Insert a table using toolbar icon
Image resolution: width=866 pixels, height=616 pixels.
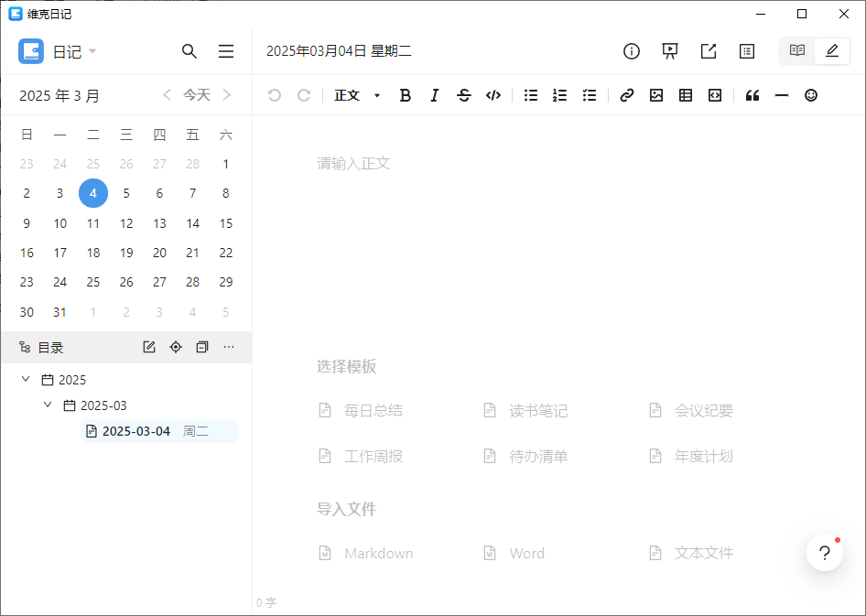686,95
